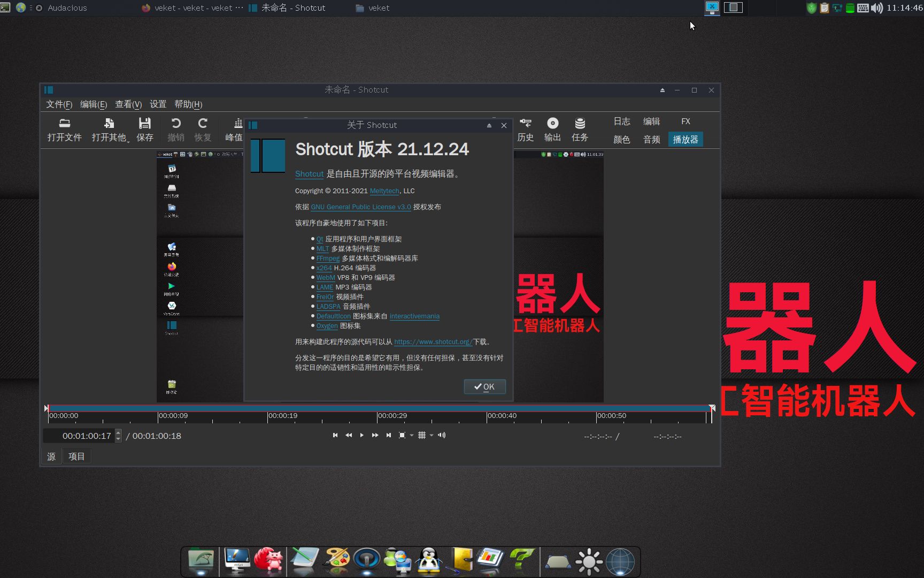Toggle the grid display icon in player
Viewport: 924px width, 578px height.
click(422, 435)
